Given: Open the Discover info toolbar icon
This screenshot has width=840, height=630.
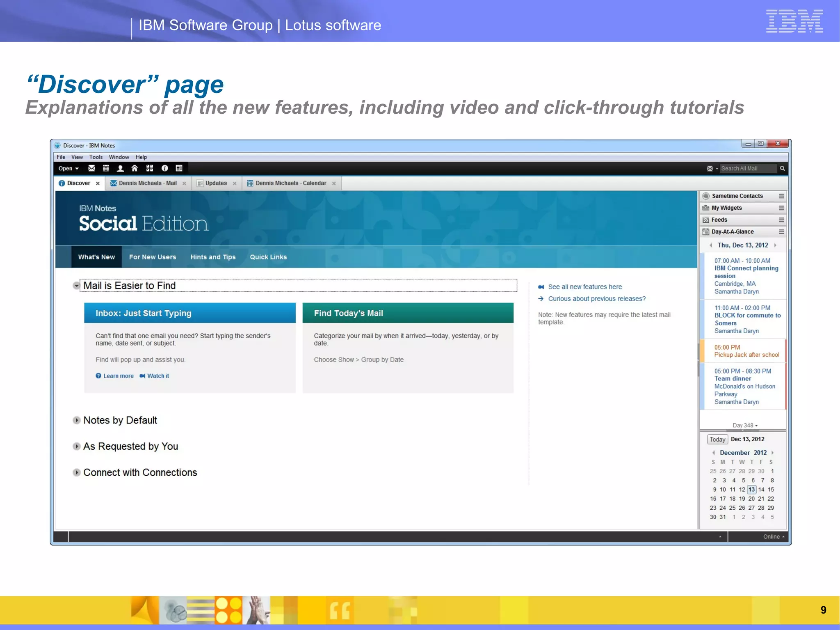Looking at the screenshot, I should click(164, 168).
